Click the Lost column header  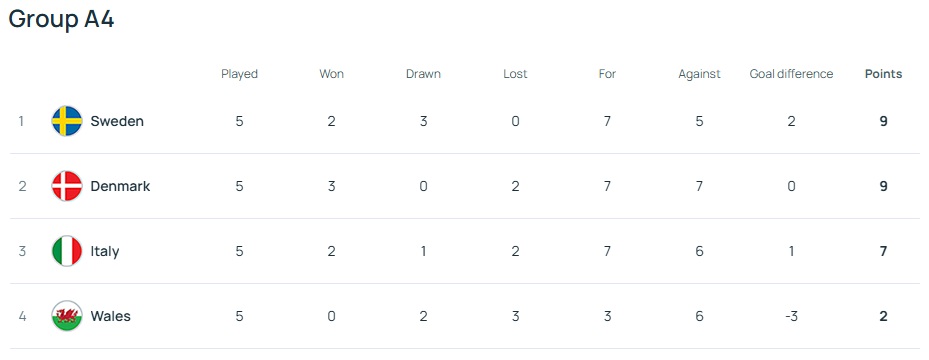pos(515,74)
